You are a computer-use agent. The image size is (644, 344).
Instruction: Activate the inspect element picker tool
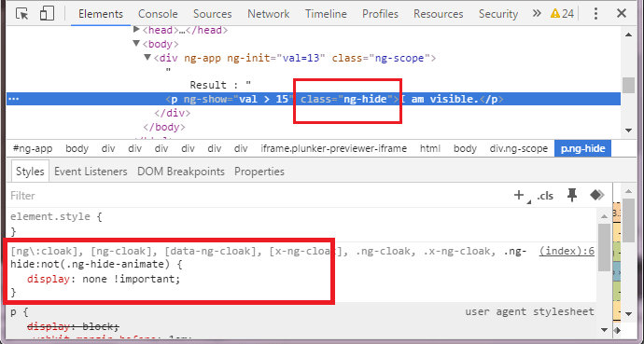tap(21, 14)
